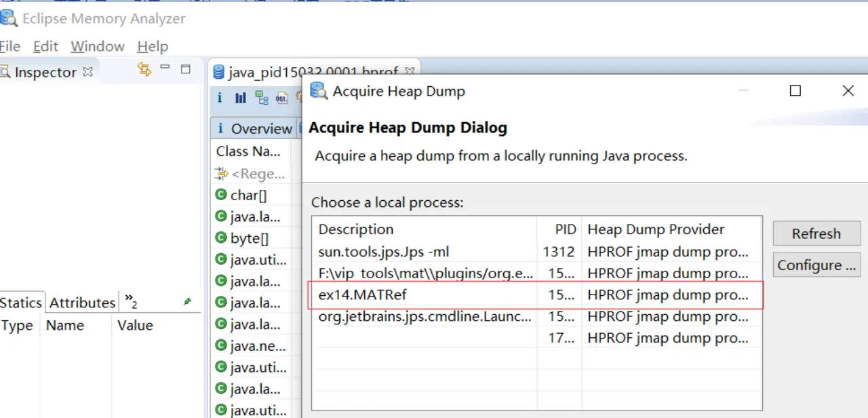Click green class icon beside byte[]

(220, 238)
